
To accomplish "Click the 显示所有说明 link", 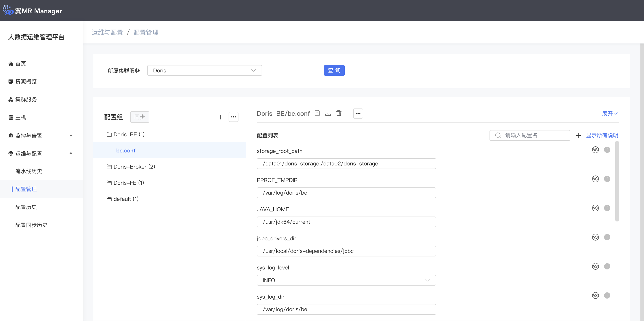I will (x=602, y=135).
